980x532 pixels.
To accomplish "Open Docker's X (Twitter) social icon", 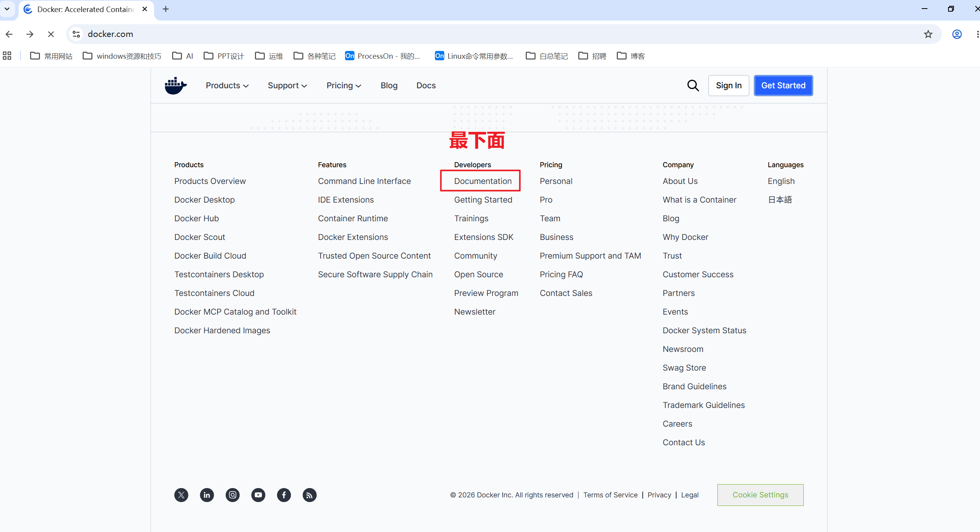I will coord(181,495).
